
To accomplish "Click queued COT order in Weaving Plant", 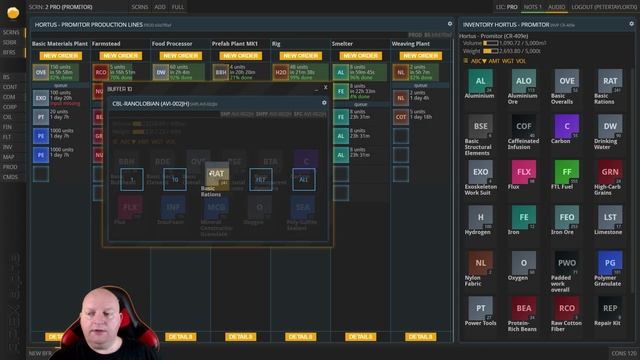I will click(401, 117).
